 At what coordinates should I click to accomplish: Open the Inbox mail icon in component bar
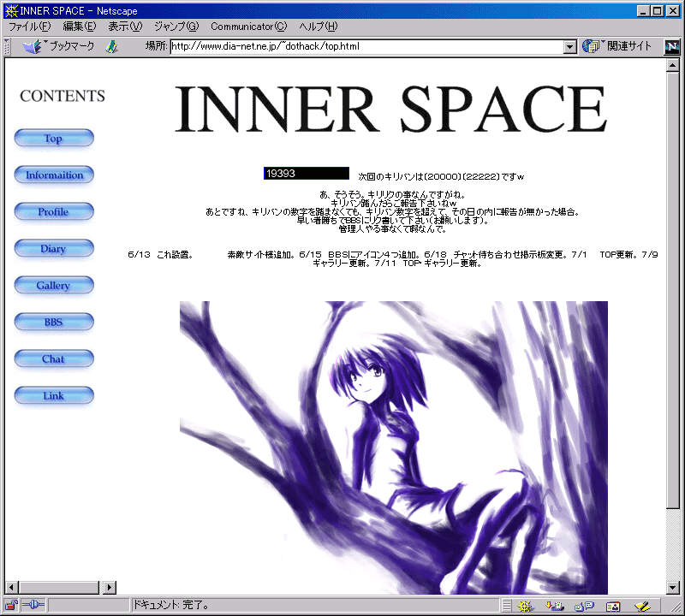(555, 606)
